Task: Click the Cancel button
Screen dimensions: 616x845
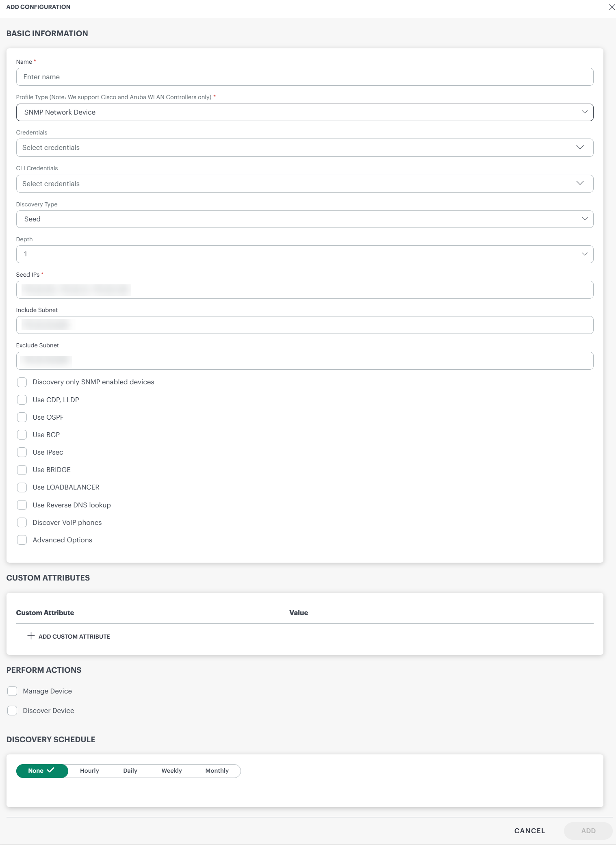Action: coord(529,831)
